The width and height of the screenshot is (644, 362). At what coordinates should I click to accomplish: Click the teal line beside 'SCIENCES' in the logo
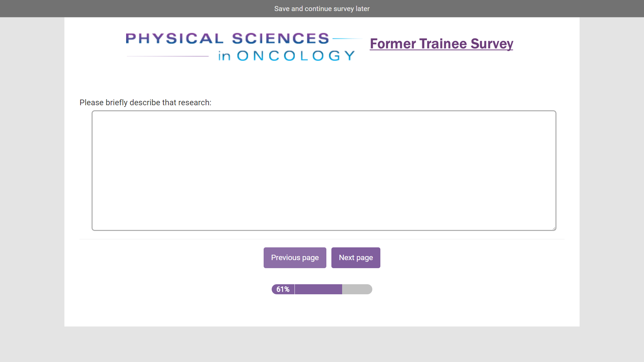[346, 39]
